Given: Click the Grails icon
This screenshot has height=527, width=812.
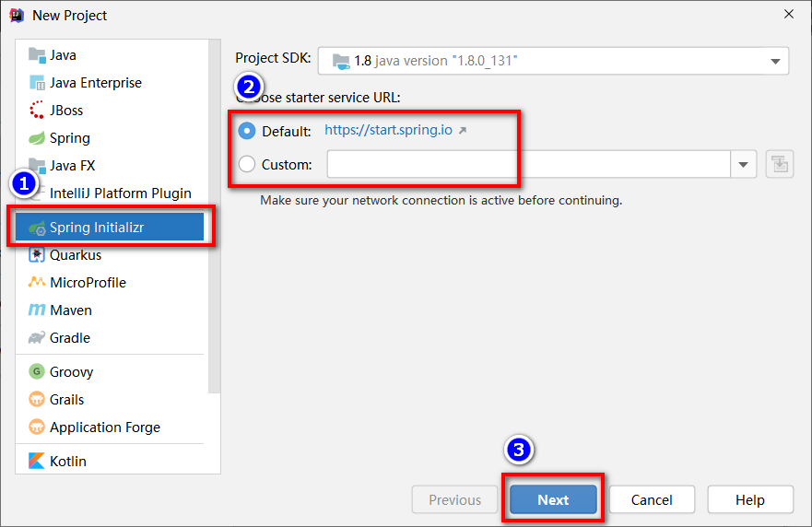Looking at the screenshot, I should click(37, 400).
